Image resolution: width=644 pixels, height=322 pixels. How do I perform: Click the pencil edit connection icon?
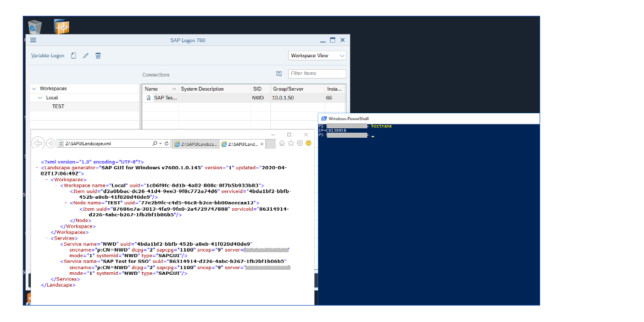pyautogui.click(x=86, y=55)
